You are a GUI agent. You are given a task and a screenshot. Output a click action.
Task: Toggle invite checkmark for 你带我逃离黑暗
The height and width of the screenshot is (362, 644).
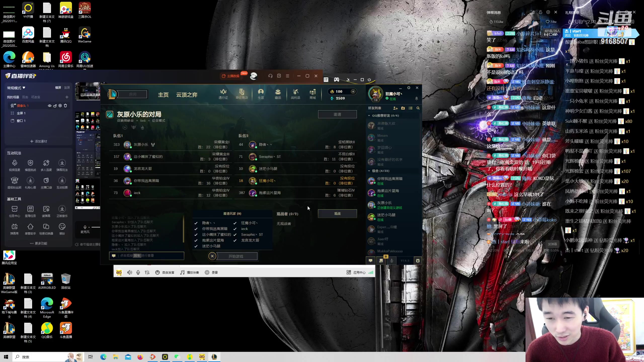point(196,229)
